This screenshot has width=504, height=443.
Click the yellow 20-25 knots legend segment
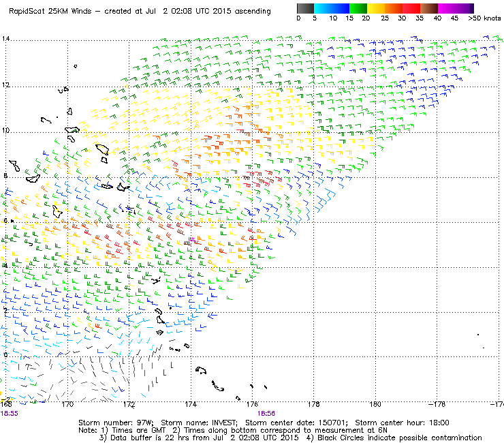376,8
